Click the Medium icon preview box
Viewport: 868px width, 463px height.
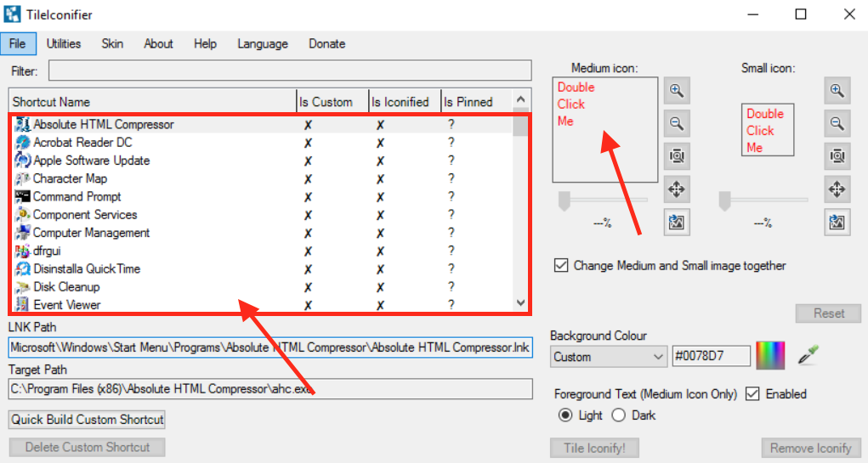coord(605,129)
